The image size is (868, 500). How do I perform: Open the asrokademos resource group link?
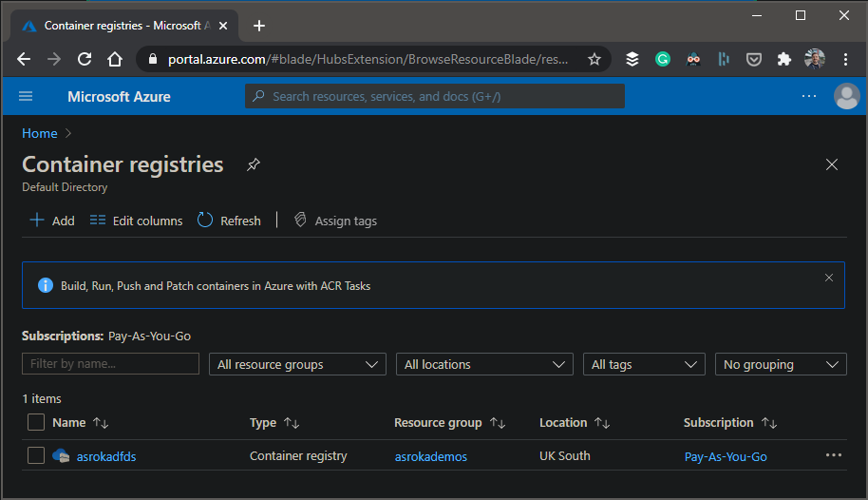[x=430, y=456]
